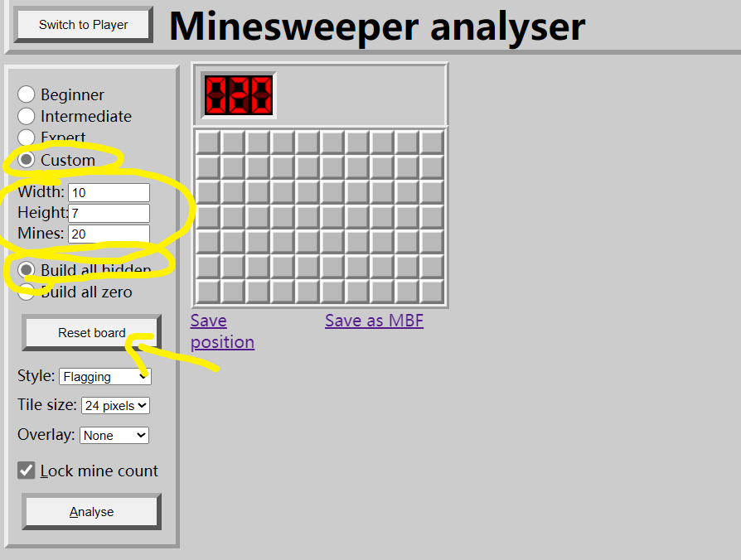The image size is (741, 560).
Task: Click the bottom-right tile of the board
Action: (432, 292)
